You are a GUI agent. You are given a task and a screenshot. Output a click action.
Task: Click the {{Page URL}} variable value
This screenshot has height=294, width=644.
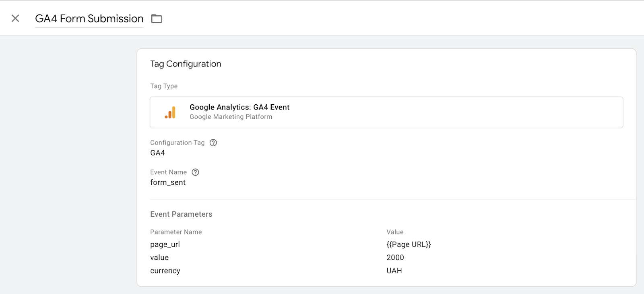coord(409,244)
